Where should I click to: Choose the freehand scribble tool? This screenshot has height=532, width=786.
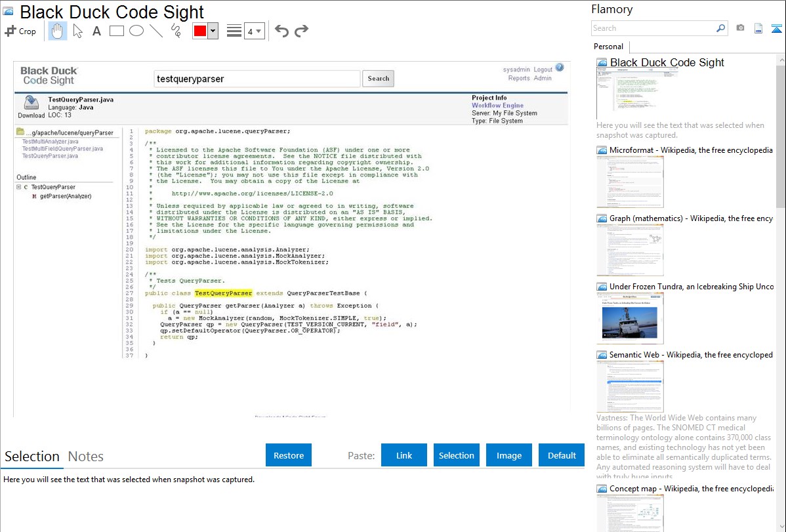pos(175,31)
